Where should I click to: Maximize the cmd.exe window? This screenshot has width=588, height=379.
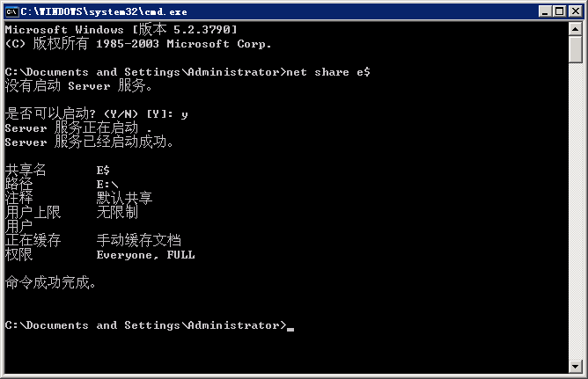(560, 11)
